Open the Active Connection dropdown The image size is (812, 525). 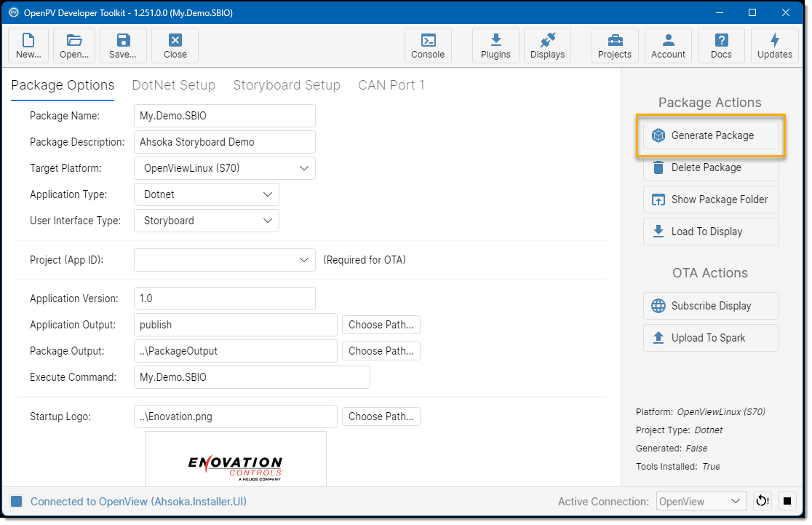[x=701, y=501]
